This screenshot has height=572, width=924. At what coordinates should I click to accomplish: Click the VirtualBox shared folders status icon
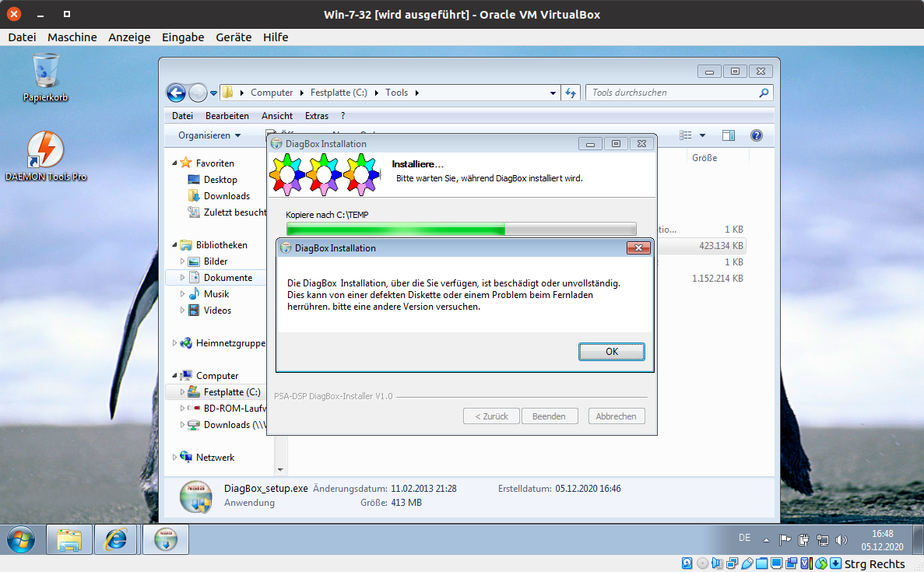762,563
